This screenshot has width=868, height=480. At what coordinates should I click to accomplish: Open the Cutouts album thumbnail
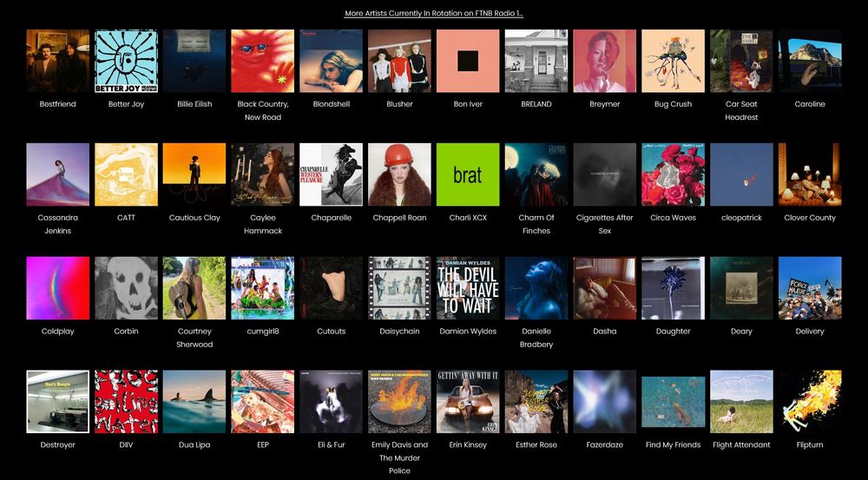(331, 288)
